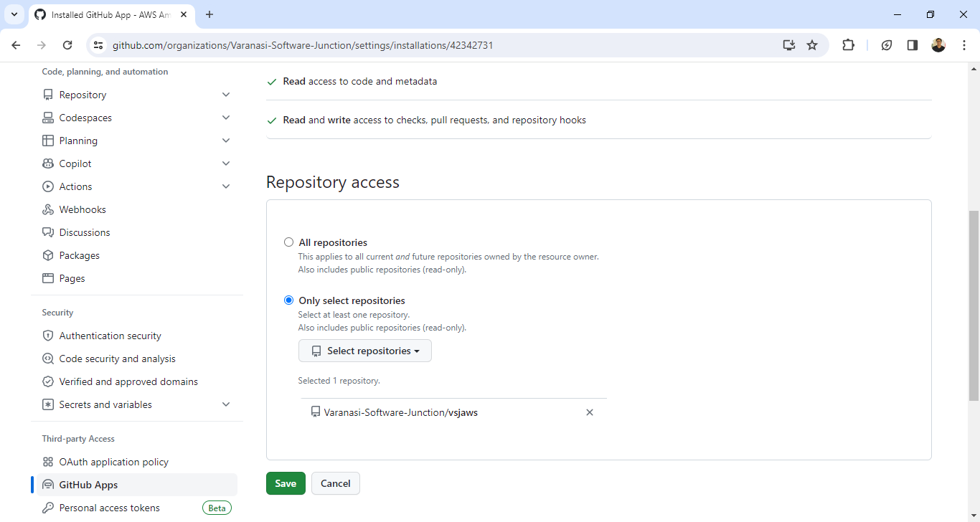Click the Third-party Access section label
The width and height of the screenshot is (980, 522).
(78, 439)
